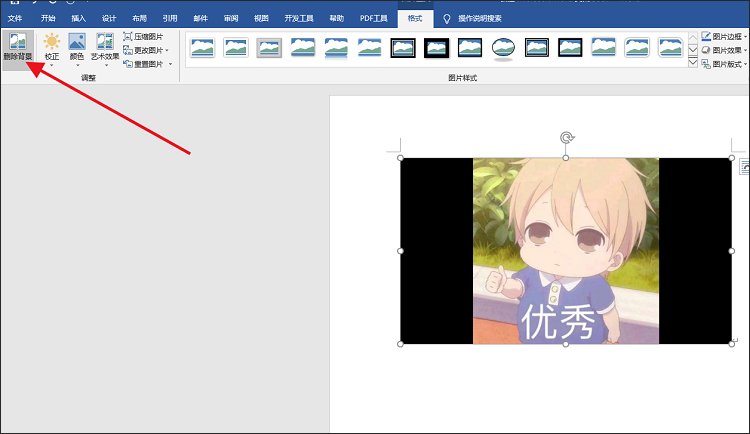
Task: Expand the 重置图片 dropdown arrow
Action: point(170,64)
